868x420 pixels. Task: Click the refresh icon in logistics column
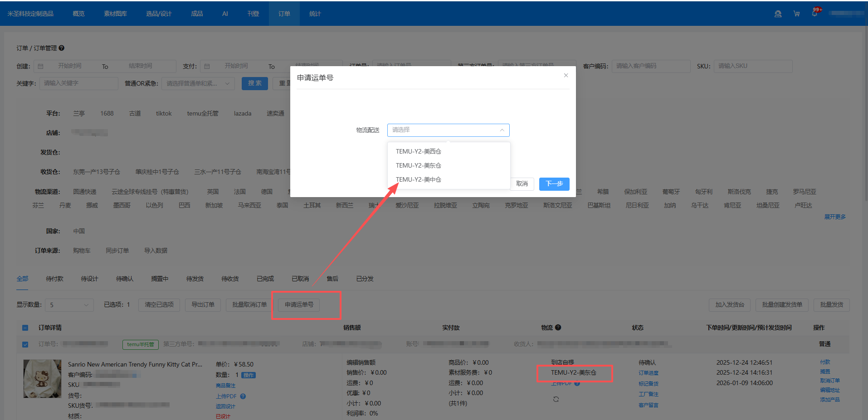[556, 399]
